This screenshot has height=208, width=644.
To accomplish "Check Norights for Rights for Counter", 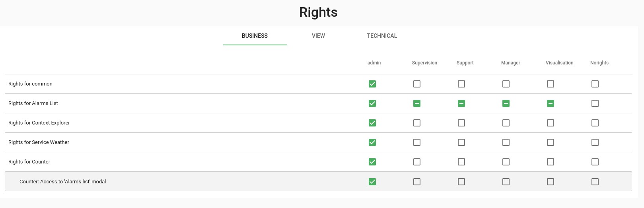I will [595, 162].
